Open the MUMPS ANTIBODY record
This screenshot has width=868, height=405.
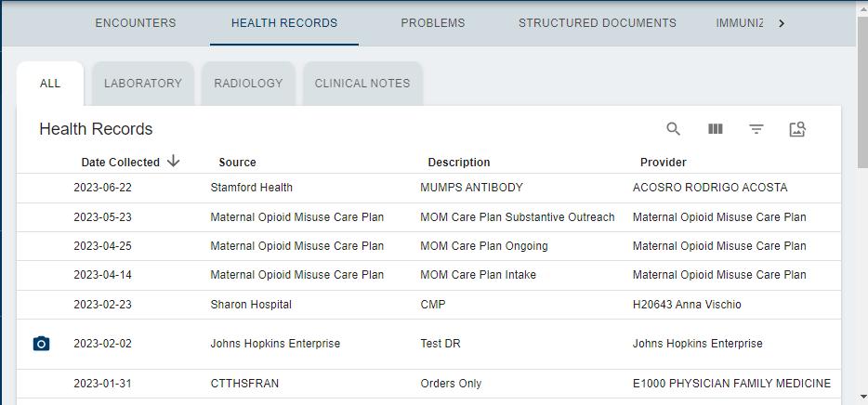(471, 188)
